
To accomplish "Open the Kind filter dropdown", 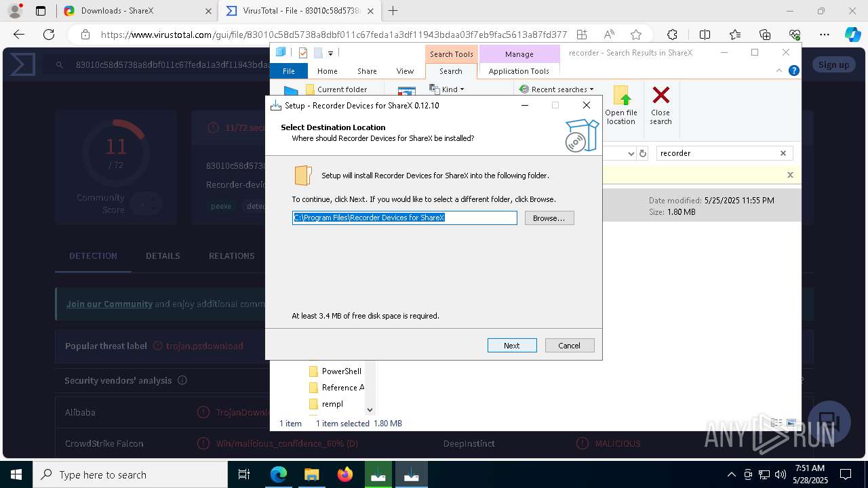I will (x=447, y=89).
